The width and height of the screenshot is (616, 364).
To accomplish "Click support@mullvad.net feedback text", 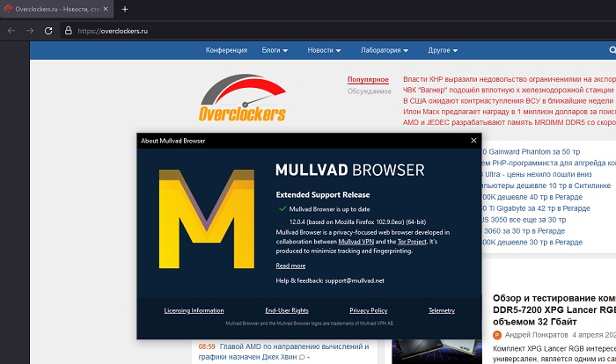I will 355,280.
